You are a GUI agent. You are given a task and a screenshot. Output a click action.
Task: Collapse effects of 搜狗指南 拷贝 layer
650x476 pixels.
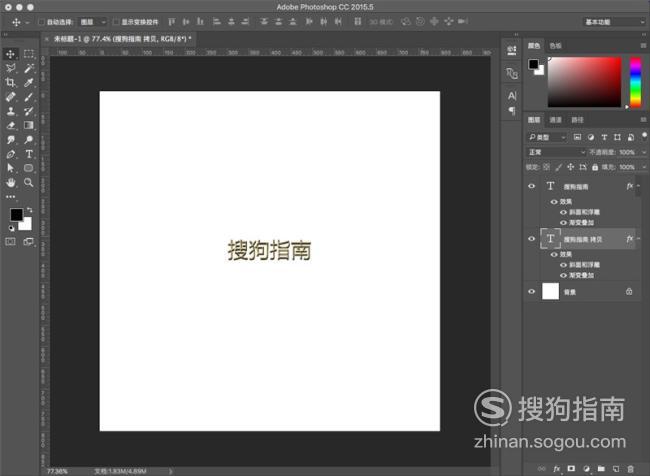[638, 239]
